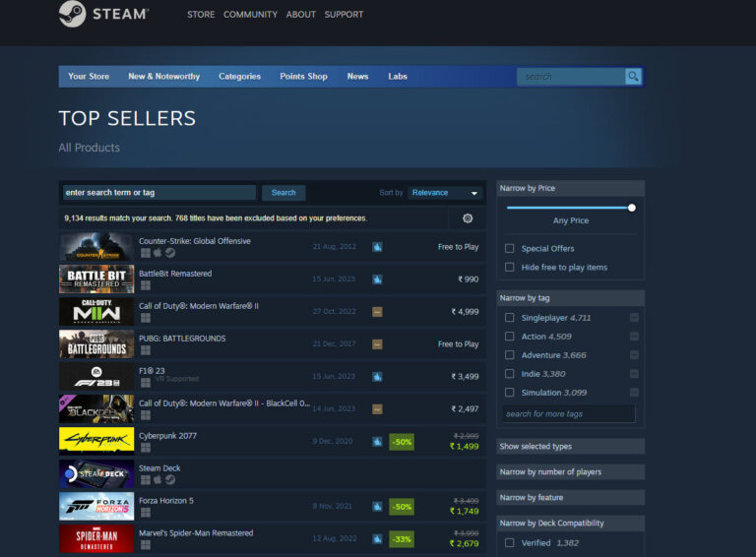This screenshot has height=557, width=756.
Task: Focus the store search box
Action: pyautogui.click(x=571, y=76)
